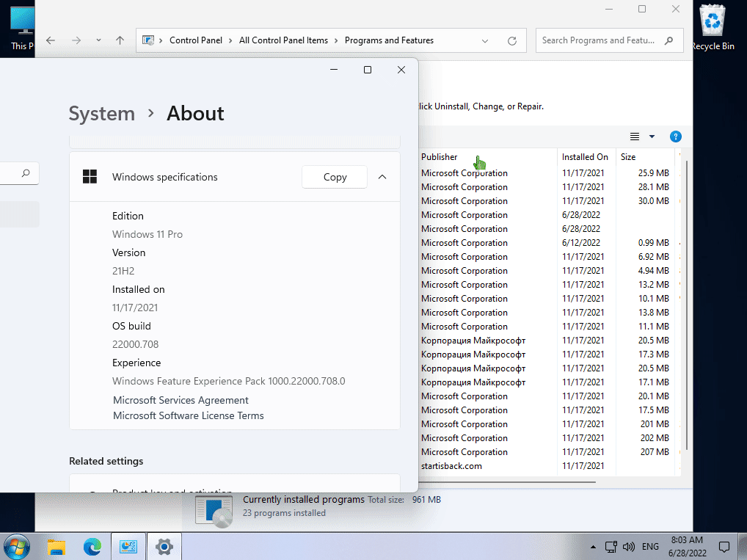The image size is (747, 560).
Task: Click the search magnifier in Control Panel
Action: tap(669, 40)
